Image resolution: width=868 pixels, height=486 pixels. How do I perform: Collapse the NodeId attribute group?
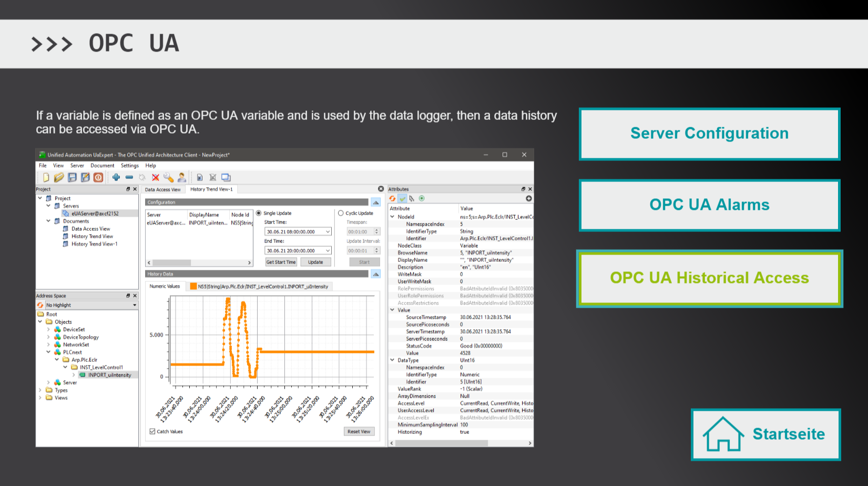392,216
